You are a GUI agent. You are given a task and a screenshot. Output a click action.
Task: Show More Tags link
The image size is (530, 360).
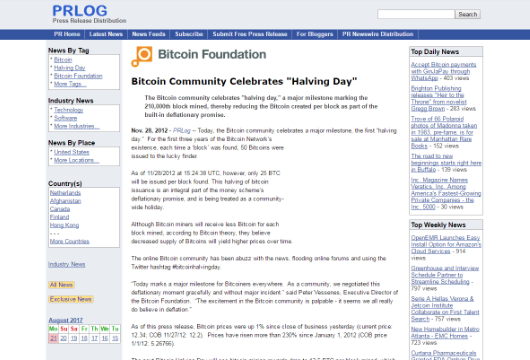pyautogui.click(x=70, y=84)
